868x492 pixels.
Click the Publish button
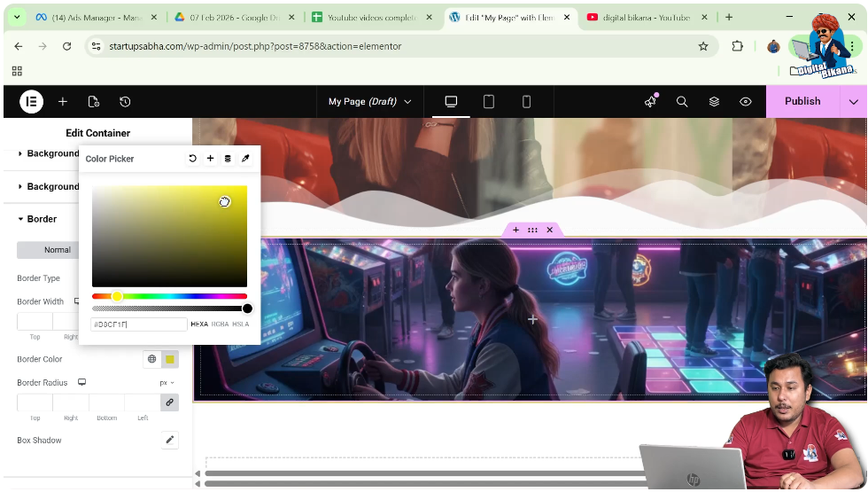[802, 102]
